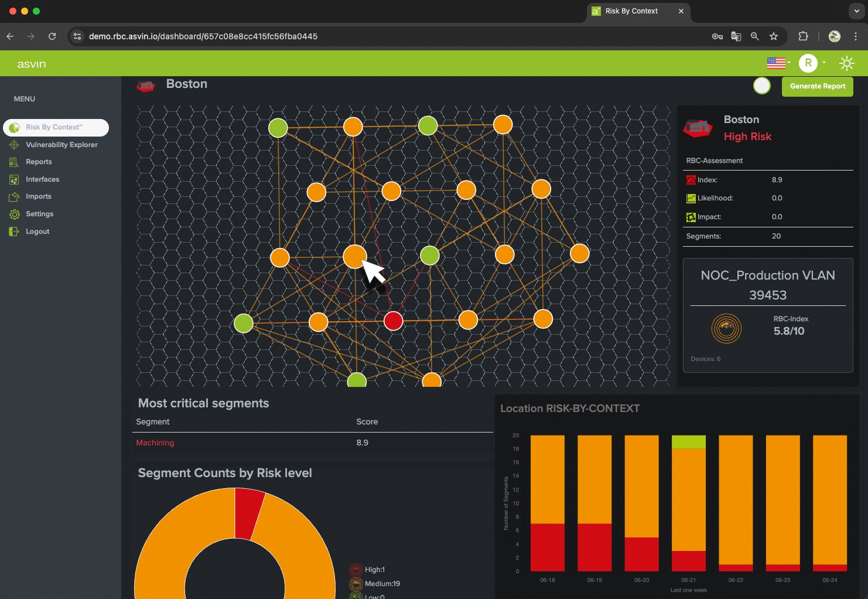This screenshot has width=868, height=599.
Task: Open the language flag dropdown
Action: (778, 63)
